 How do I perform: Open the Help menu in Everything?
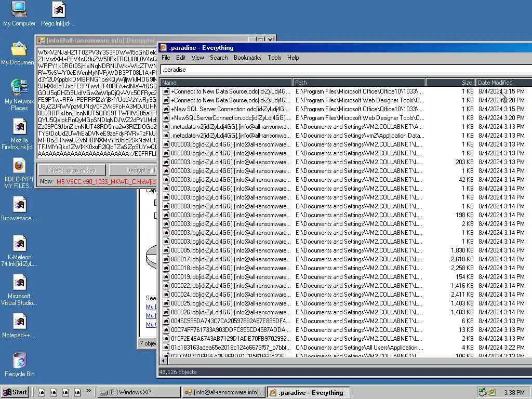coord(293,58)
